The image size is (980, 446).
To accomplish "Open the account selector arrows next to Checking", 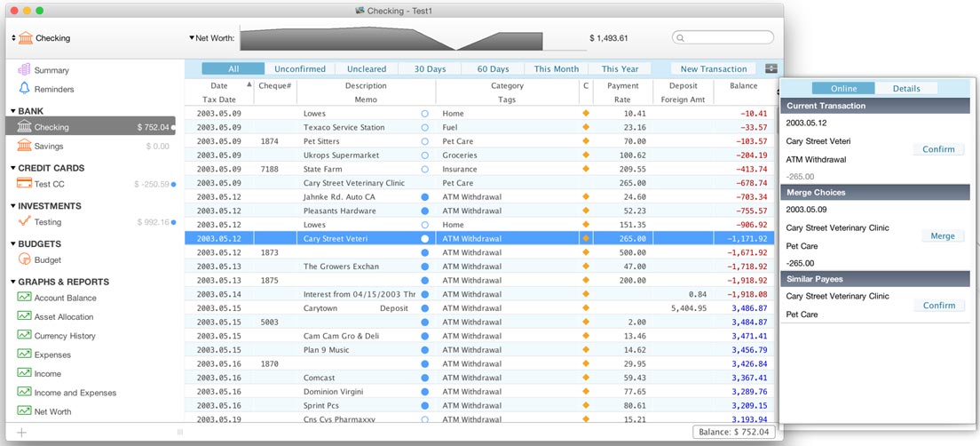I will [13, 38].
